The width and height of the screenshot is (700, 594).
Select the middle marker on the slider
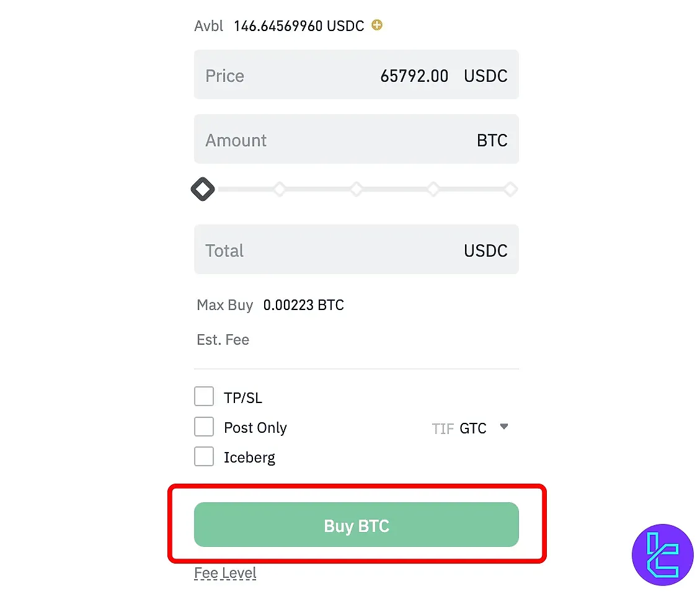(357, 189)
